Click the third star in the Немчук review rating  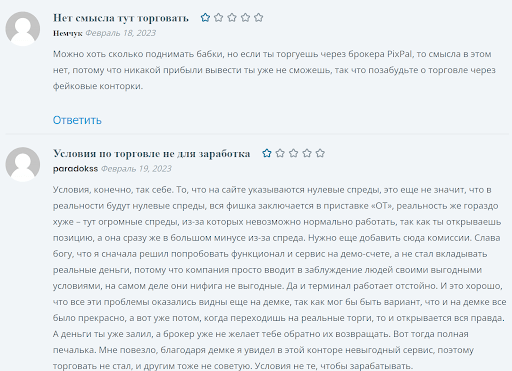232,17
